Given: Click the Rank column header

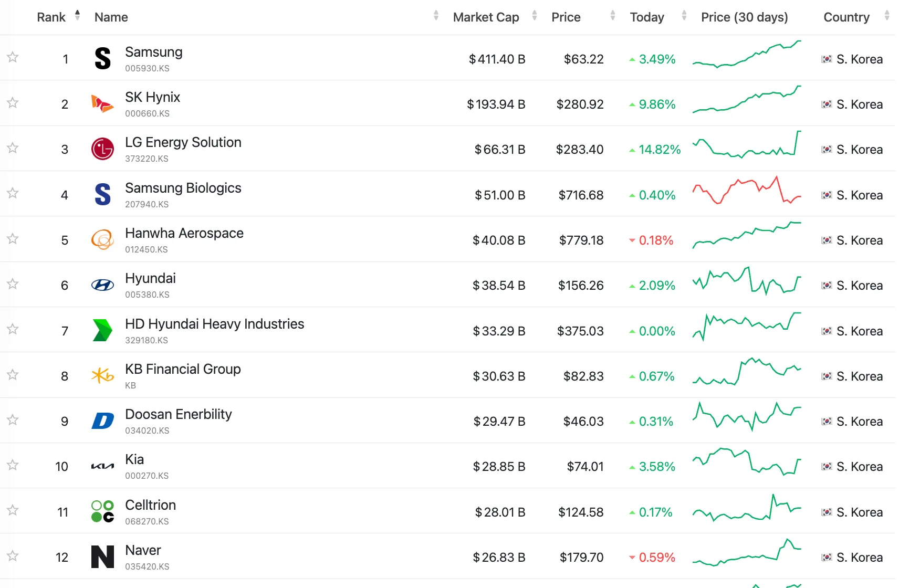Looking at the screenshot, I should coord(51,17).
